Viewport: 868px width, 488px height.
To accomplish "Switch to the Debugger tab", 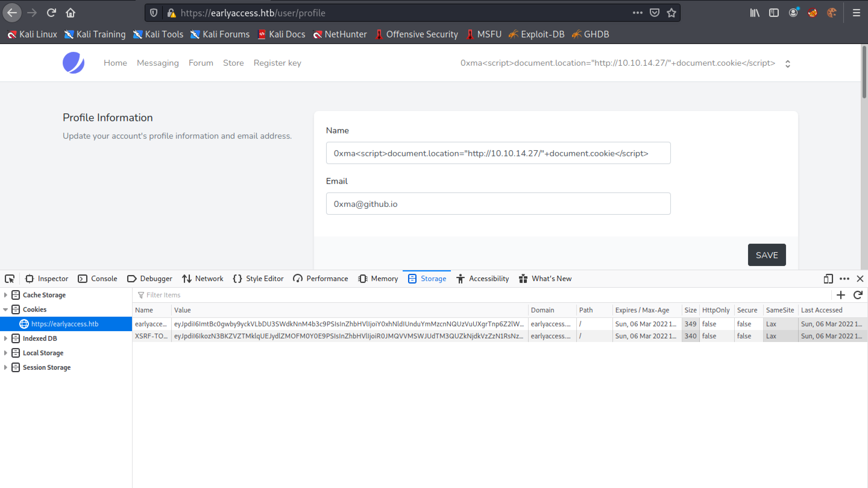I will pyautogui.click(x=149, y=279).
